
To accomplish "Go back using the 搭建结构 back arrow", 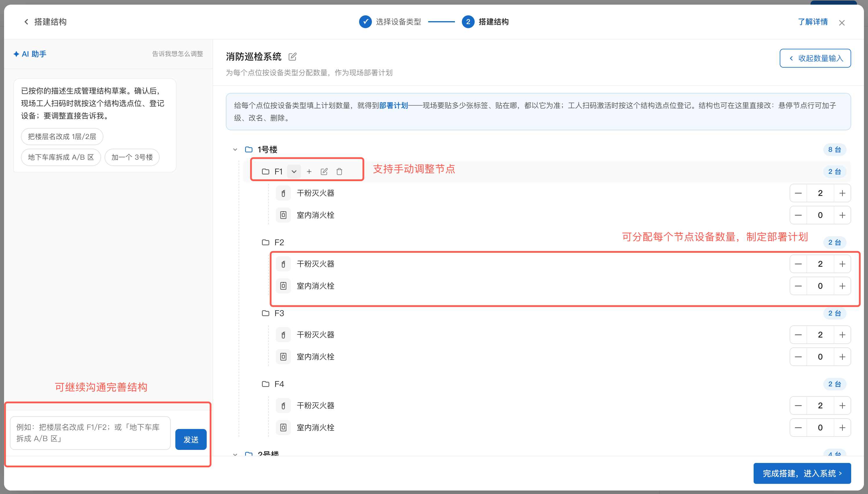I will click(x=26, y=22).
